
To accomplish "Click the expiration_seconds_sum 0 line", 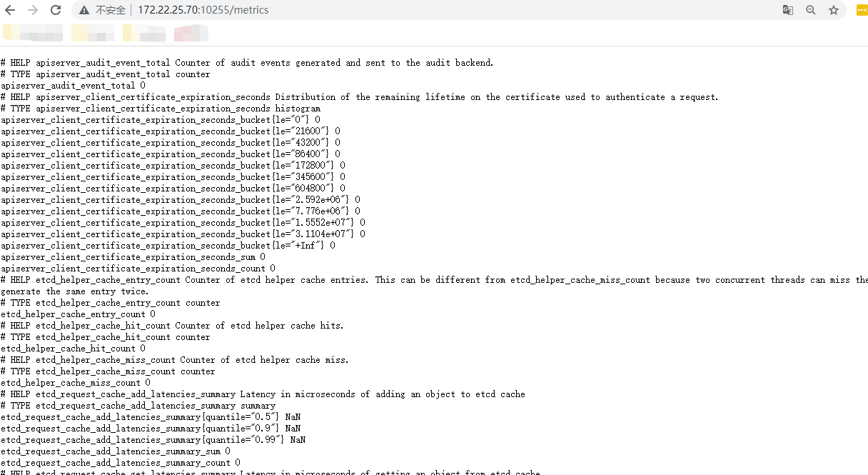I will 133,257.
